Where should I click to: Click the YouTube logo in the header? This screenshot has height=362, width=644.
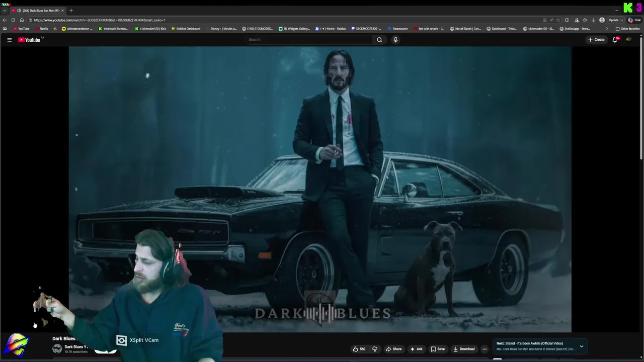click(29, 40)
